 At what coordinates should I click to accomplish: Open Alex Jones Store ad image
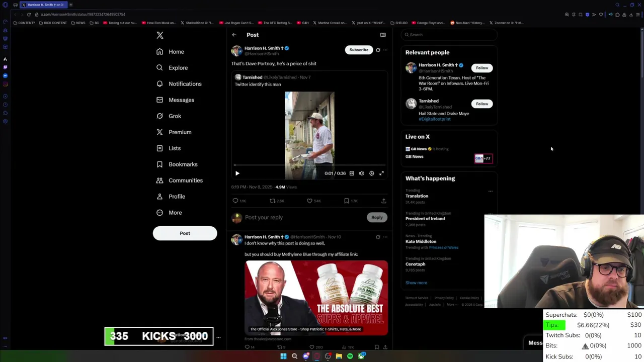(x=316, y=298)
